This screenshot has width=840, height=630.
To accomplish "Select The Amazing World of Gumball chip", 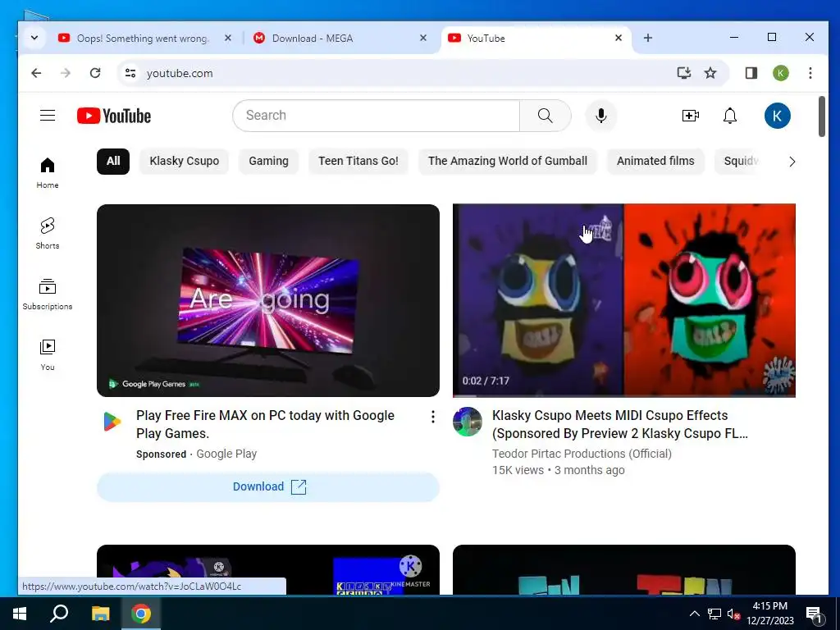I will [x=507, y=162].
